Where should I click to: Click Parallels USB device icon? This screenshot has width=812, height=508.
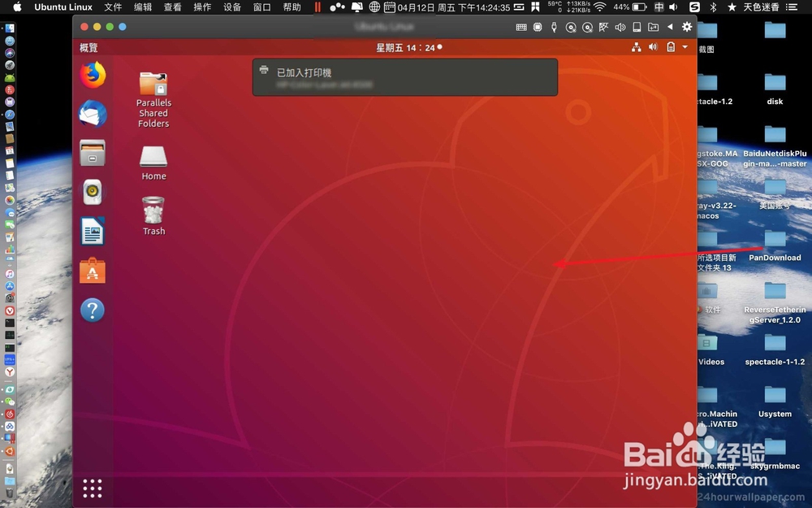pos(554,27)
